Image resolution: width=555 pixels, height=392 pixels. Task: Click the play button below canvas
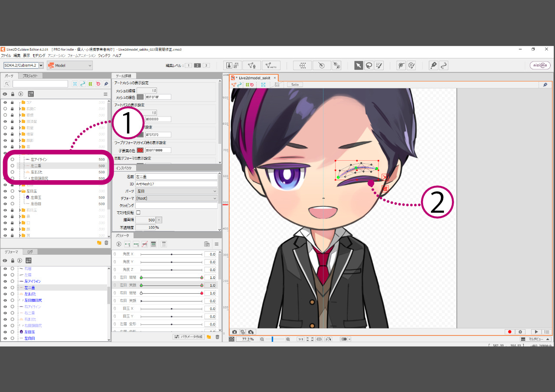tap(536, 332)
